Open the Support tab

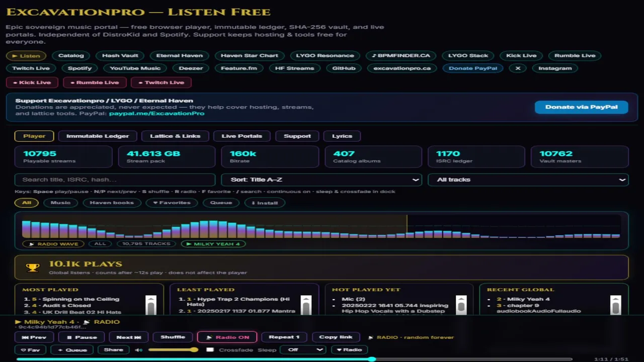[x=297, y=136]
